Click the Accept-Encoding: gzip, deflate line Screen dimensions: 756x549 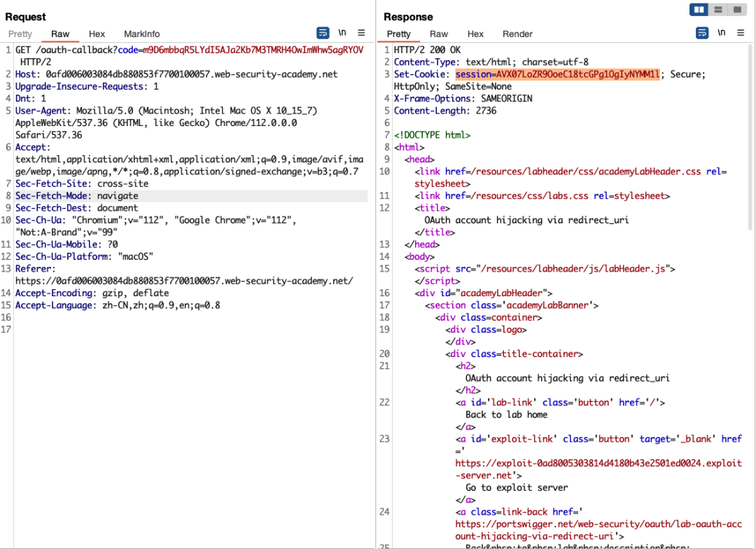tap(92, 293)
